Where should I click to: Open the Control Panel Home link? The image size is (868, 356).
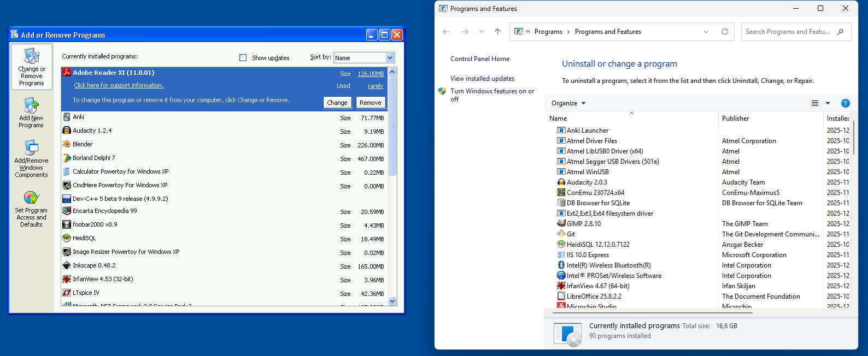coord(479,59)
